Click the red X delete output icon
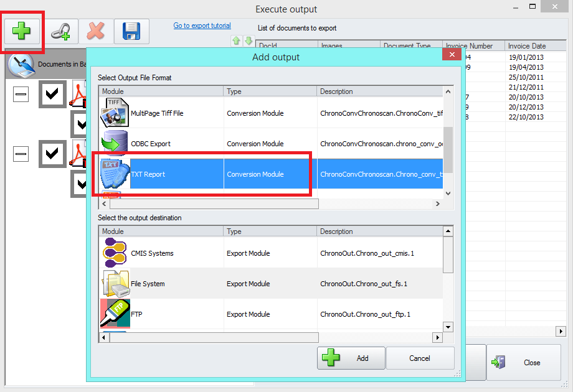The image size is (573, 392). click(x=95, y=31)
